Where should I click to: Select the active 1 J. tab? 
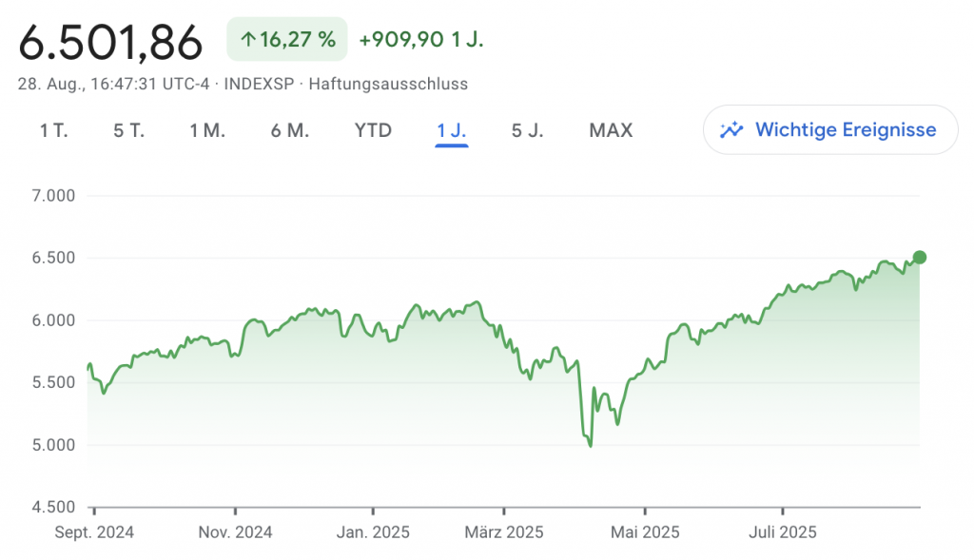coord(452,130)
